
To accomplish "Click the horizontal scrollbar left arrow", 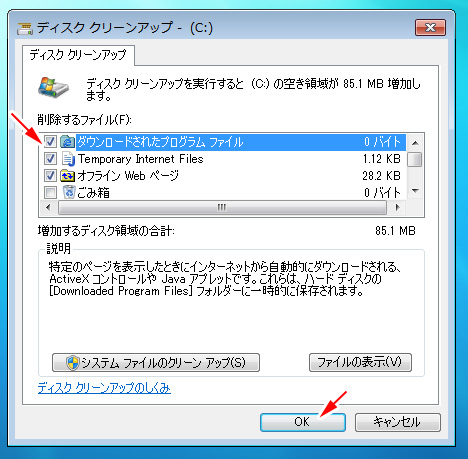I will [x=48, y=207].
